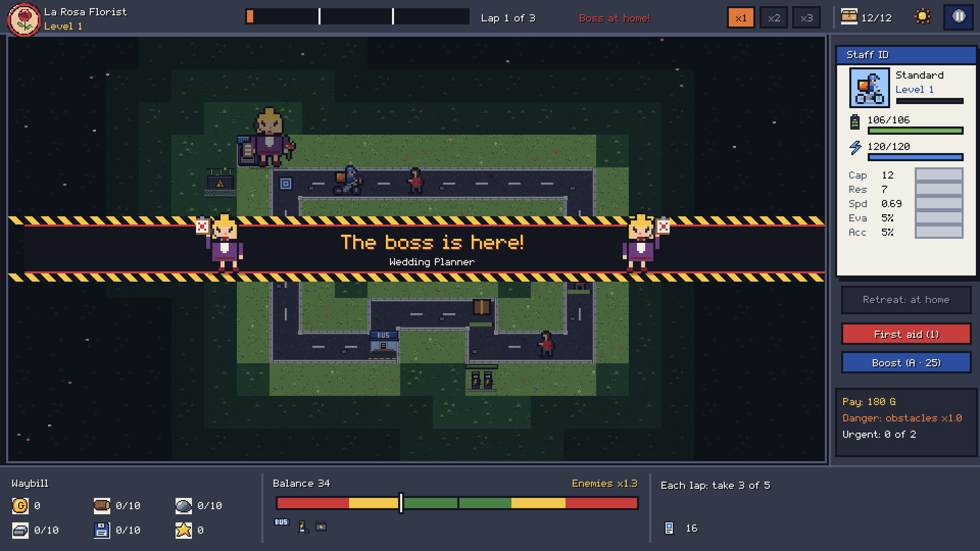
Task: Set game speed to x1
Action: pos(741,18)
